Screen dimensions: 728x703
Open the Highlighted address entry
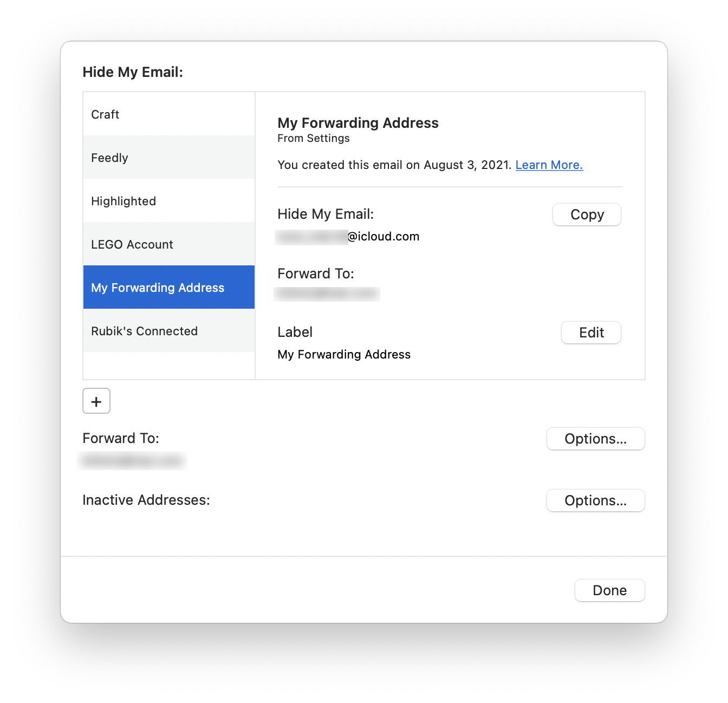[x=169, y=200]
